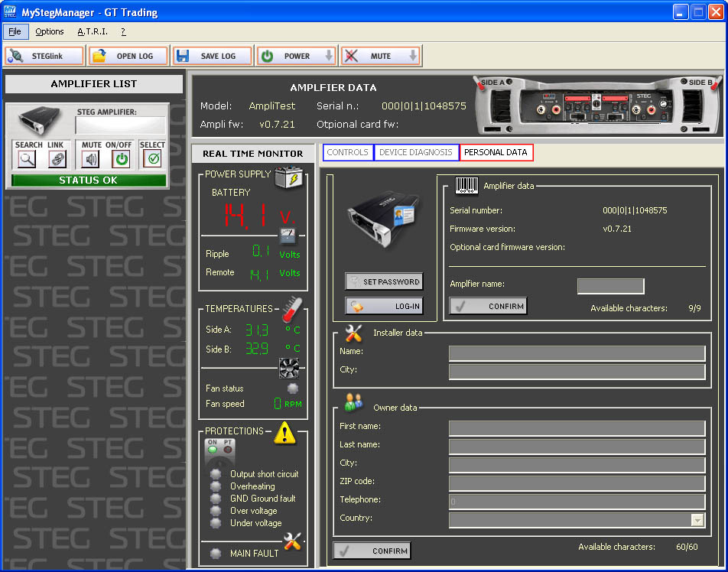
Task: Toggle the SELECT checkmark icon
Action: (x=153, y=159)
